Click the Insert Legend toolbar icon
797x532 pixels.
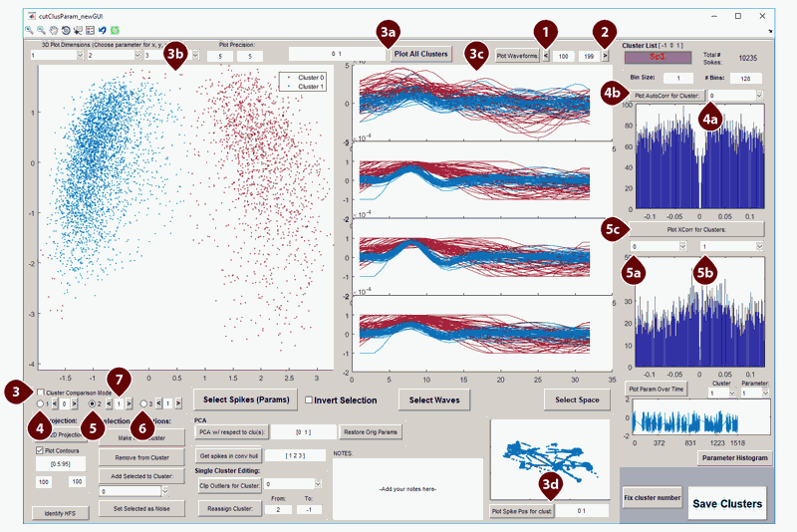point(89,31)
